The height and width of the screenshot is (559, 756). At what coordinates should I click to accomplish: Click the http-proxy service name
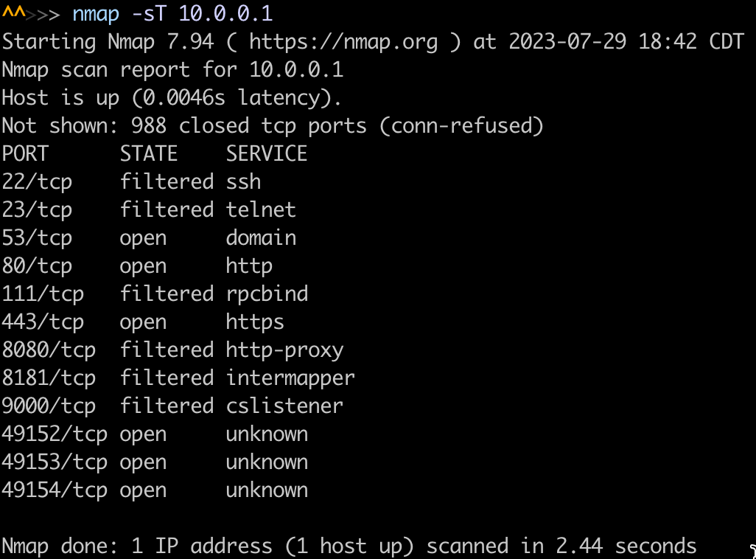(284, 350)
